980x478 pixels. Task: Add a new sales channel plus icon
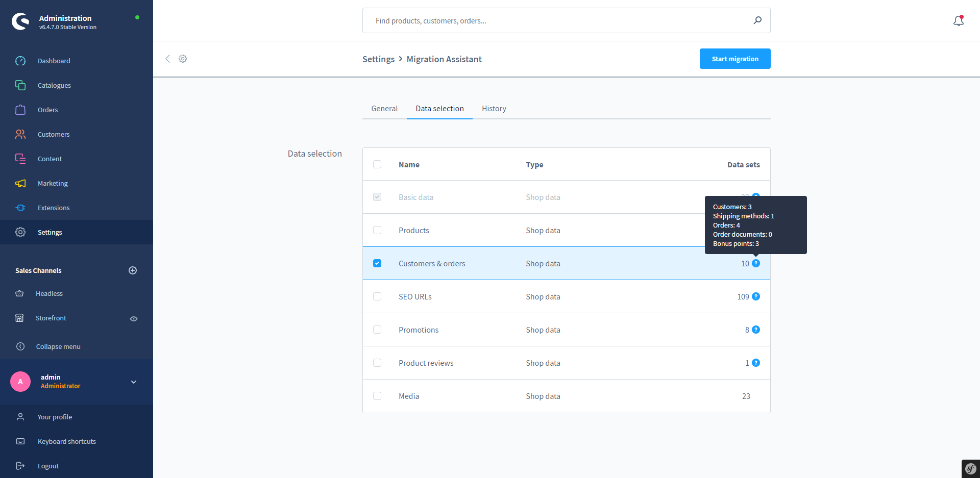133,270
